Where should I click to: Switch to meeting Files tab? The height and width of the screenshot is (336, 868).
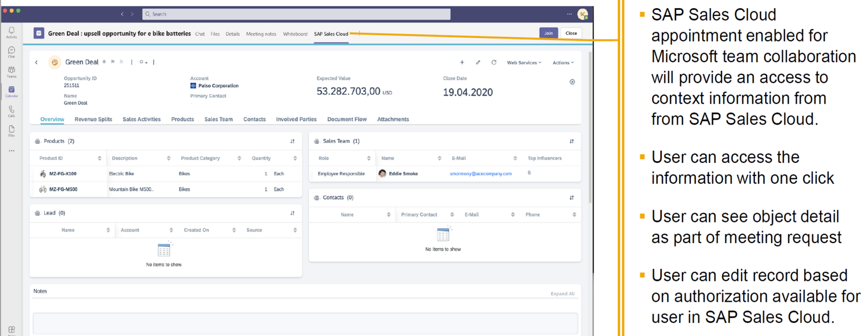[215, 34]
